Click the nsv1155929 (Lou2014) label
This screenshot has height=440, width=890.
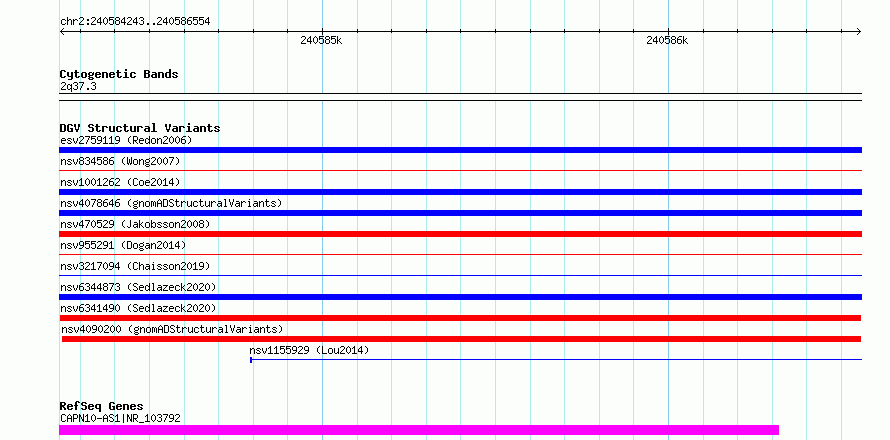(309, 350)
